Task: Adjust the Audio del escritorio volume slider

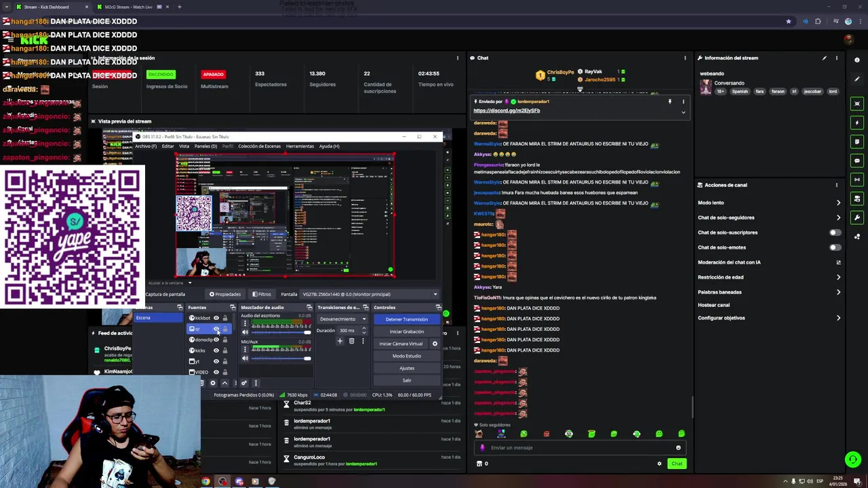Action: (281, 333)
